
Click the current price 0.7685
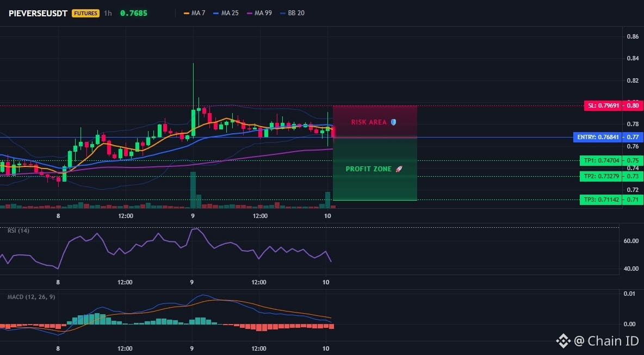133,13
